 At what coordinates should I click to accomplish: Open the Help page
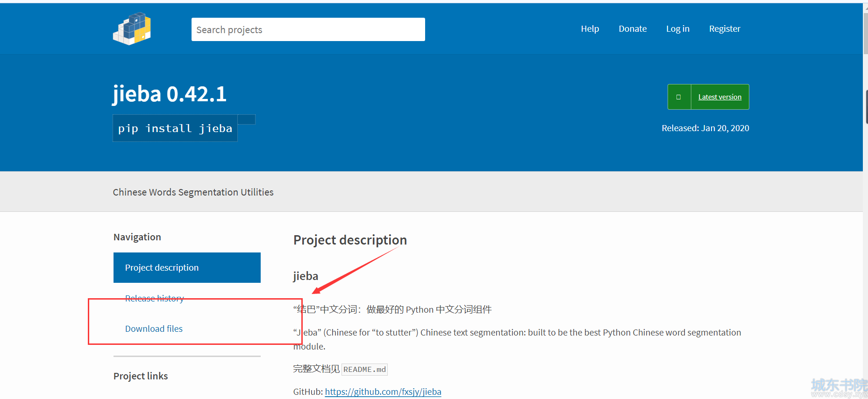[590, 29]
